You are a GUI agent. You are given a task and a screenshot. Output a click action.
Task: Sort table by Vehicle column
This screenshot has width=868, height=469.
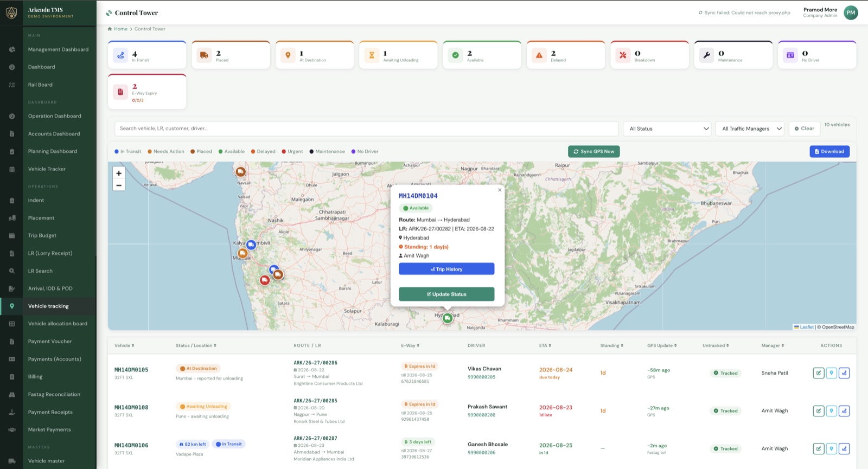point(124,345)
